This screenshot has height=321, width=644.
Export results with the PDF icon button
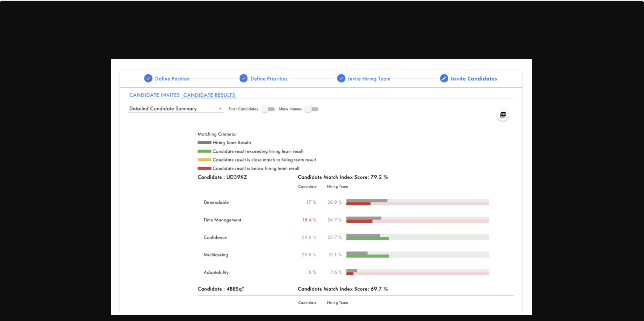[502, 115]
